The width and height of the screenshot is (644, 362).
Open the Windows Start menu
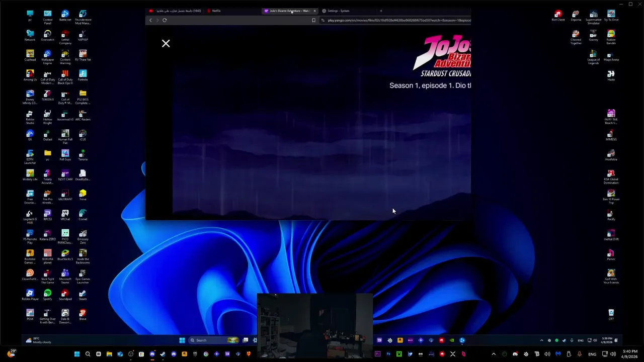(77, 354)
